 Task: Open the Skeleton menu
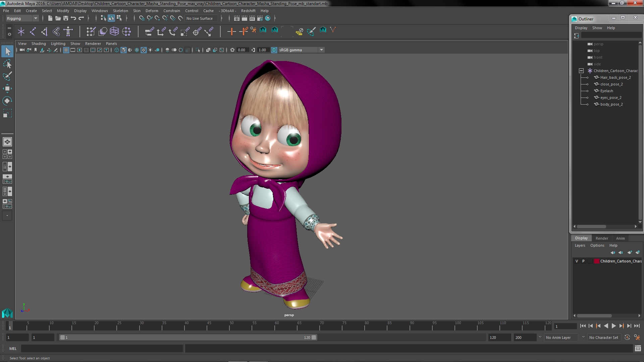point(120,11)
